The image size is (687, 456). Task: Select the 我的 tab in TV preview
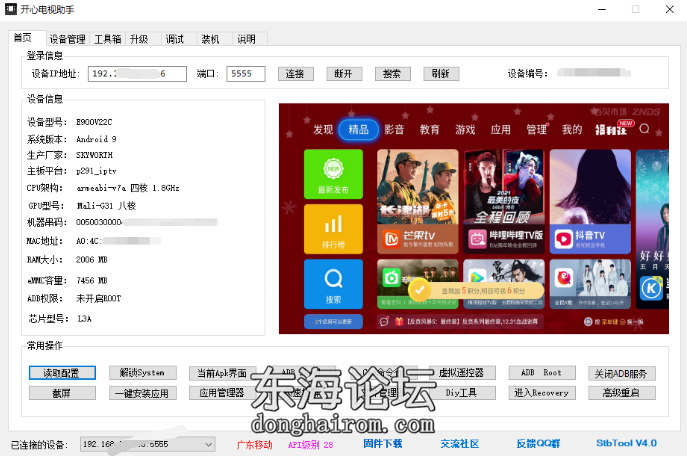point(572,130)
